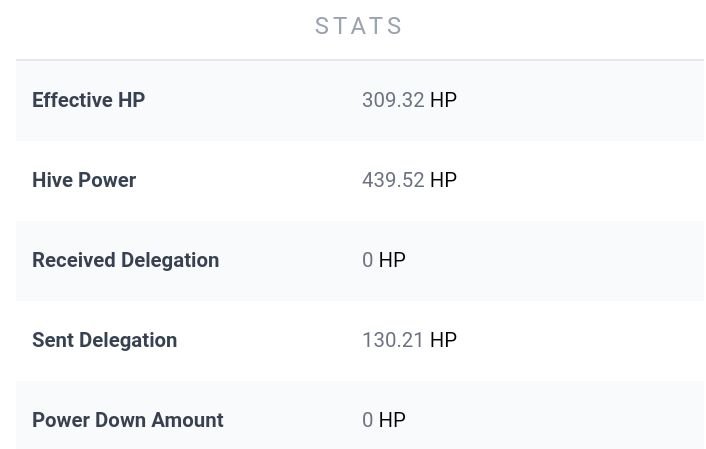The height and width of the screenshot is (449, 706).
Task: Click the HP unit beside 130.21
Action: point(444,340)
